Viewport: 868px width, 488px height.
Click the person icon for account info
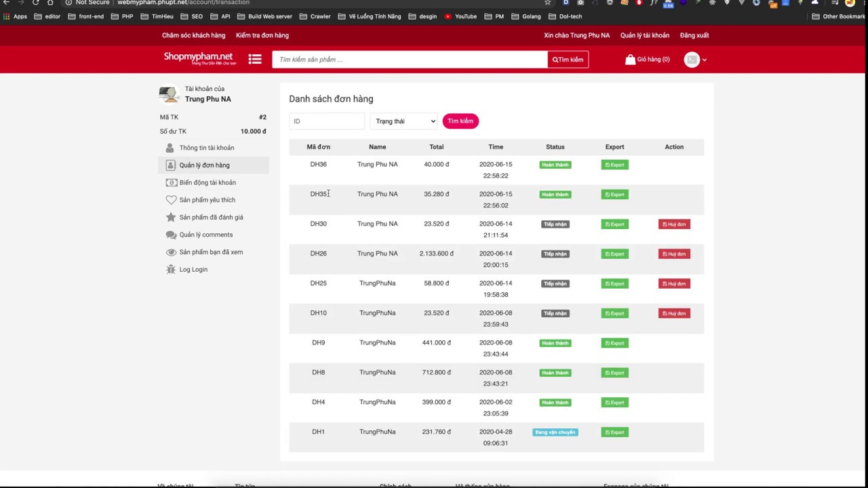tap(170, 148)
